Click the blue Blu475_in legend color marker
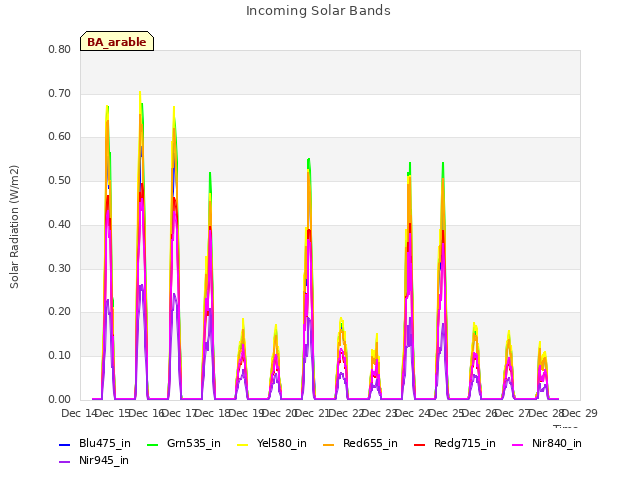 [x=64, y=444]
